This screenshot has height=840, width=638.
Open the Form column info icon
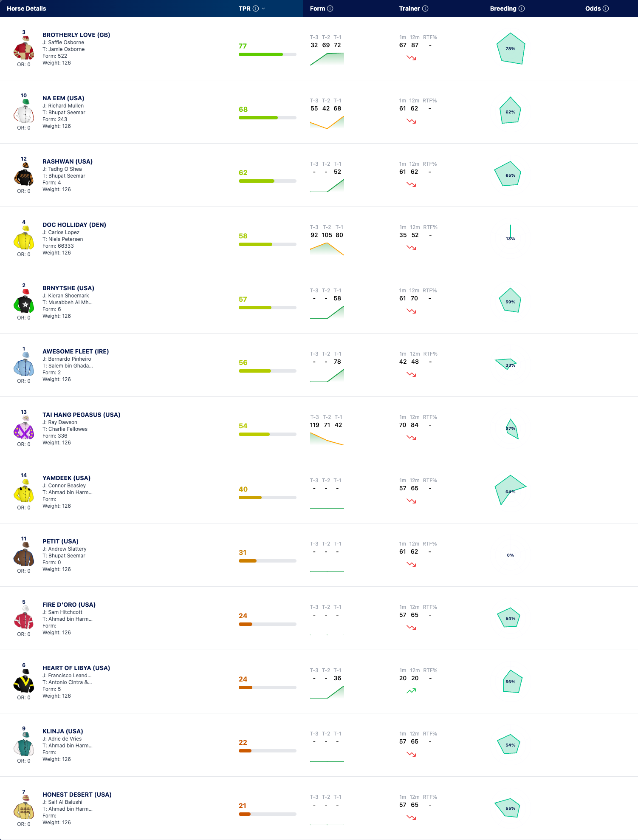(x=330, y=8)
